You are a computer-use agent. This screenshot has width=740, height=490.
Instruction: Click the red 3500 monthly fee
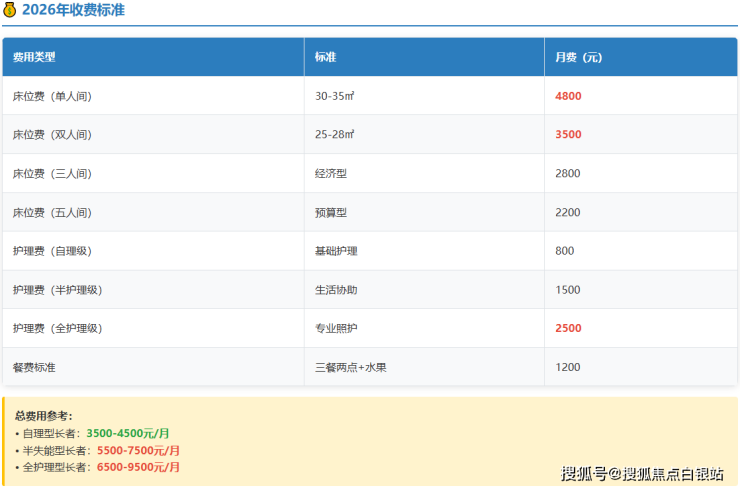pyautogui.click(x=568, y=135)
